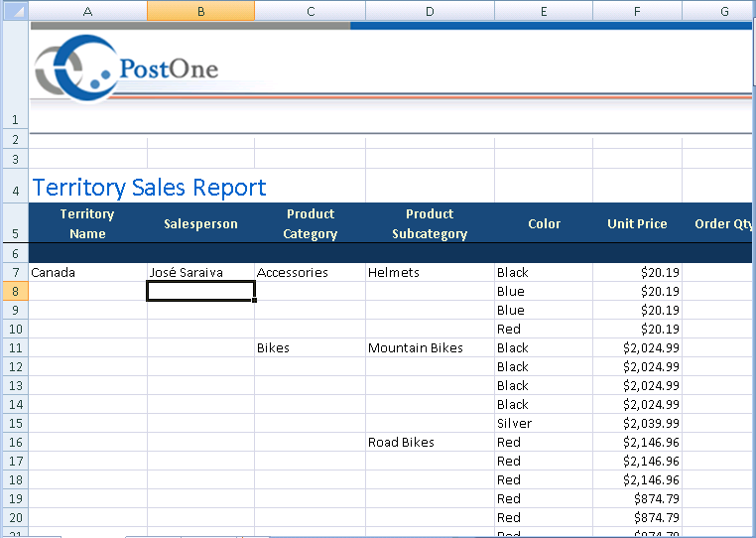Viewport: 756px width, 538px height.
Task: Click the Territory Sales Report title
Action: (149, 188)
